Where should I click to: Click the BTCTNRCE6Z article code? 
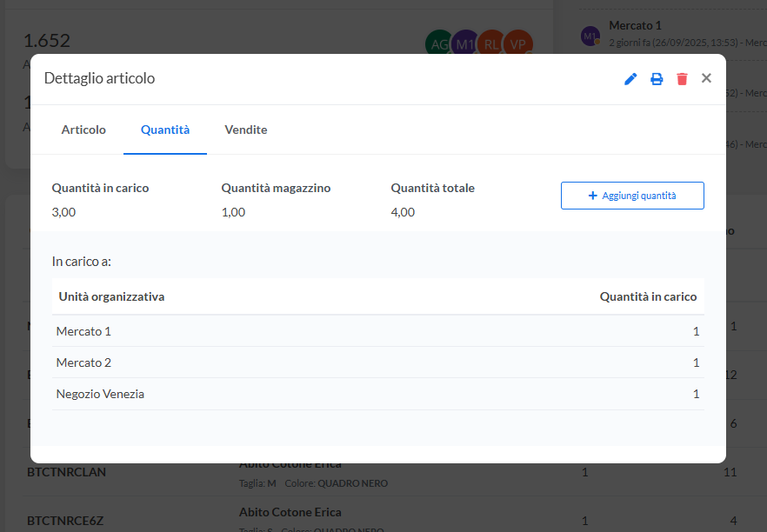pyautogui.click(x=66, y=521)
